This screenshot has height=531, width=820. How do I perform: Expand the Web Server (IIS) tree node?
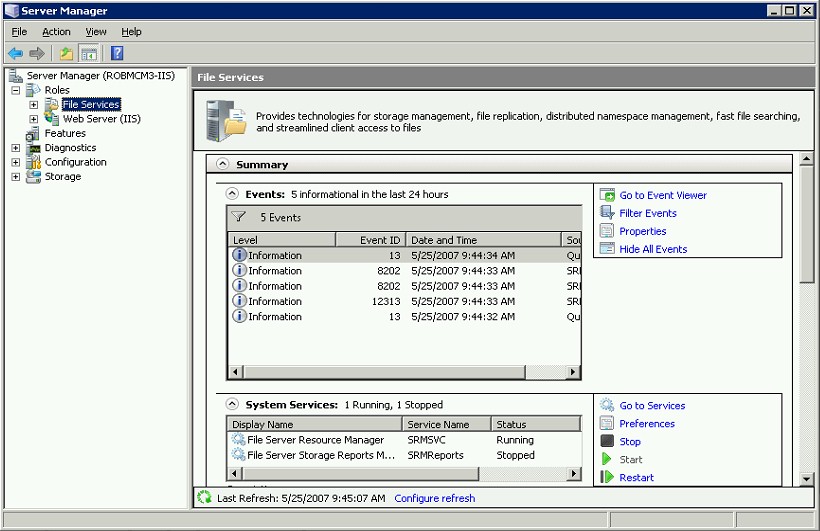point(33,119)
